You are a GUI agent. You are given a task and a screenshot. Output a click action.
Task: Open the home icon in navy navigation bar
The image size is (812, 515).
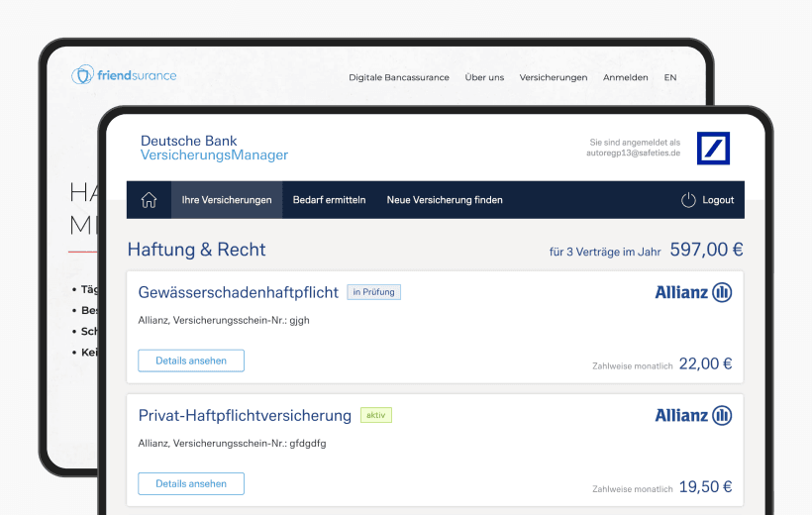point(150,200)
